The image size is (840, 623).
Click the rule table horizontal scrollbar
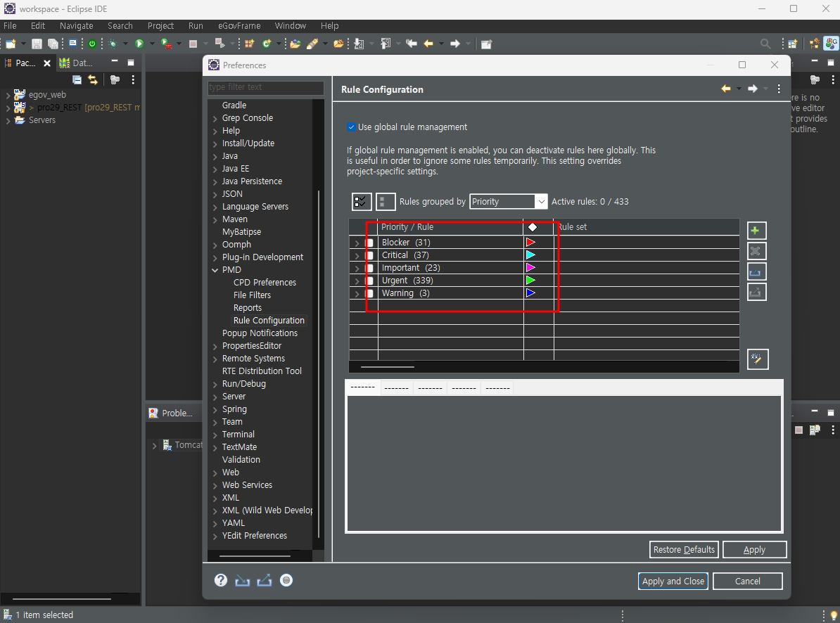[x=388, y=367]
